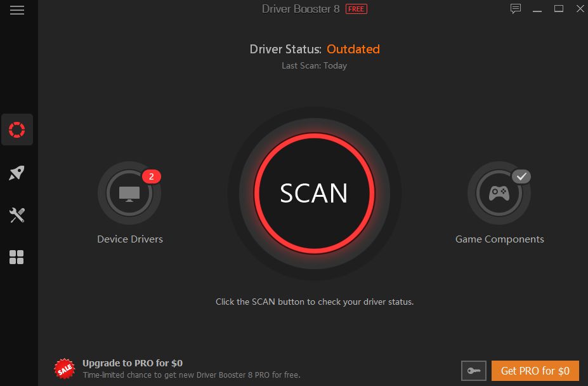The image size is (588, 386).
Task: Maximize the Driver Booster window
Action: [559, 9]
